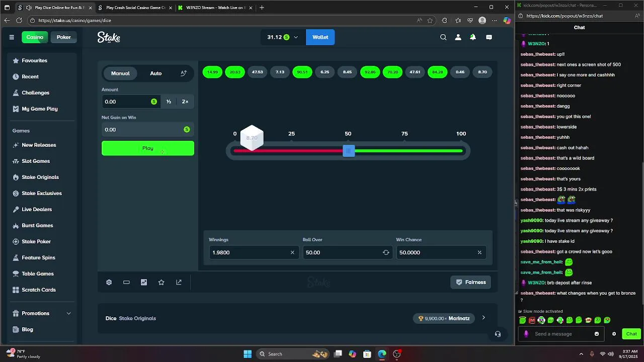Viewport: 644px width, 362px height.
Task: Click the search magnifier in Stake header
Action: coord(443,37)
